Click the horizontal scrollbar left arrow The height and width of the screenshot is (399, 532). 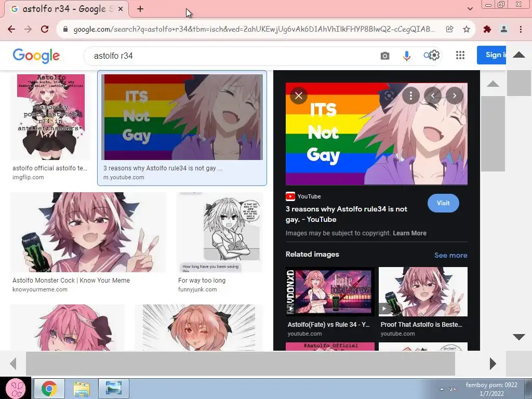(13, 364)
